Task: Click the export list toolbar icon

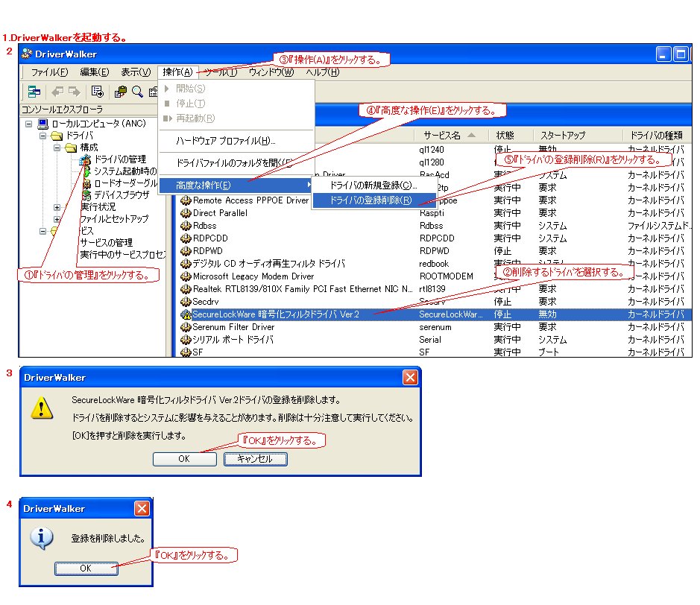Action: 97,92
